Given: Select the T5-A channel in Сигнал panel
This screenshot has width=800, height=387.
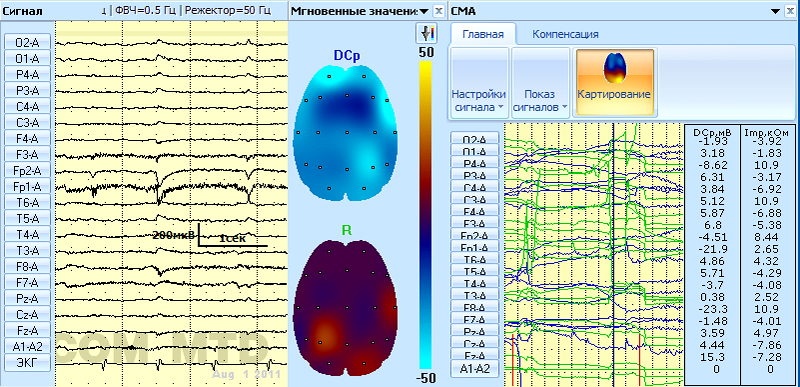Looking at the screenshot, I should [28, 218].
